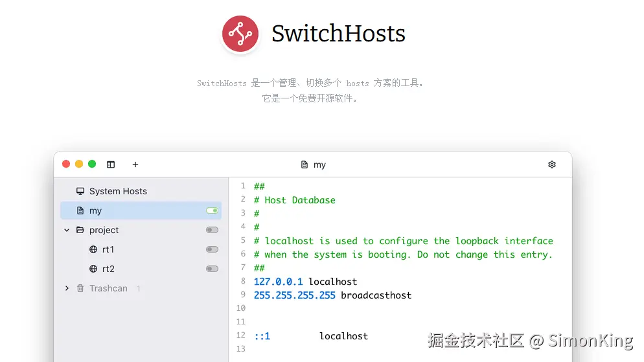Click the trash bin icon for Trashcan
Image resolution: width=644 pixels, height=362 pixels.
tap(80, 288)
